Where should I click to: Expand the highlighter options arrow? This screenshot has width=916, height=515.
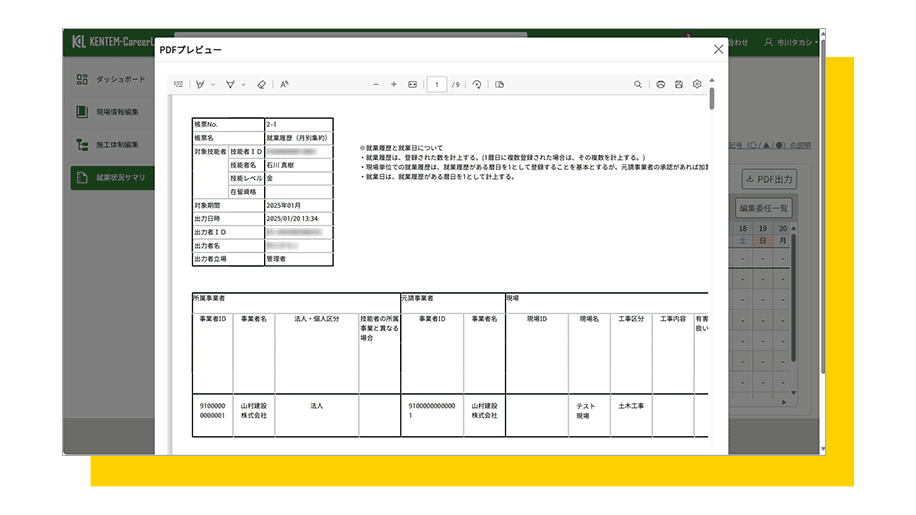(243, 85)
